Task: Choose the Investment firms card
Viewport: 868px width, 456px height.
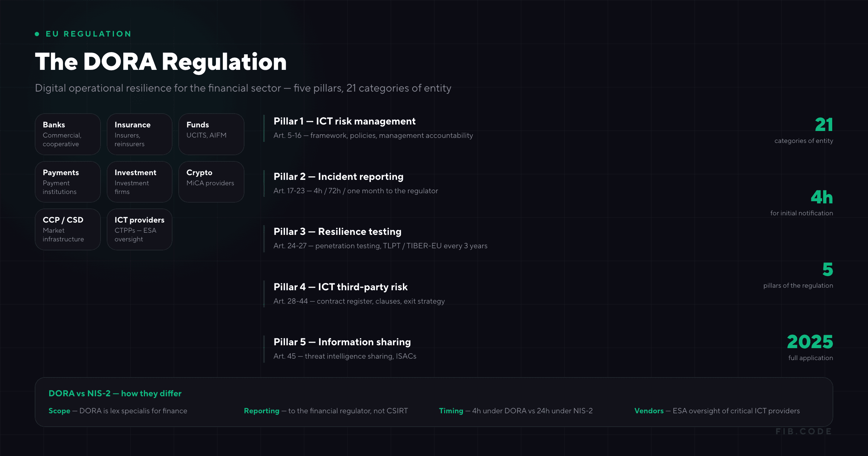Action: tap(140, 182)
